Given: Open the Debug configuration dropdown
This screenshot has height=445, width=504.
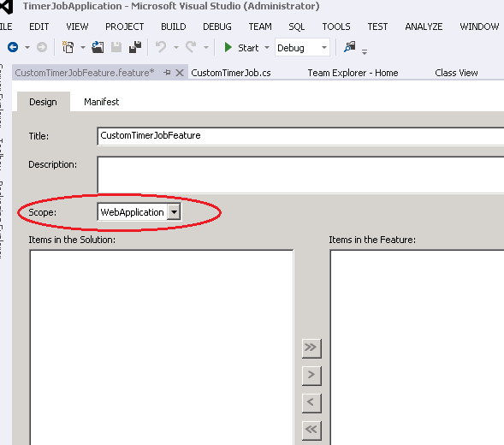Looking at the screenshot, I should [x=324, y=48].
